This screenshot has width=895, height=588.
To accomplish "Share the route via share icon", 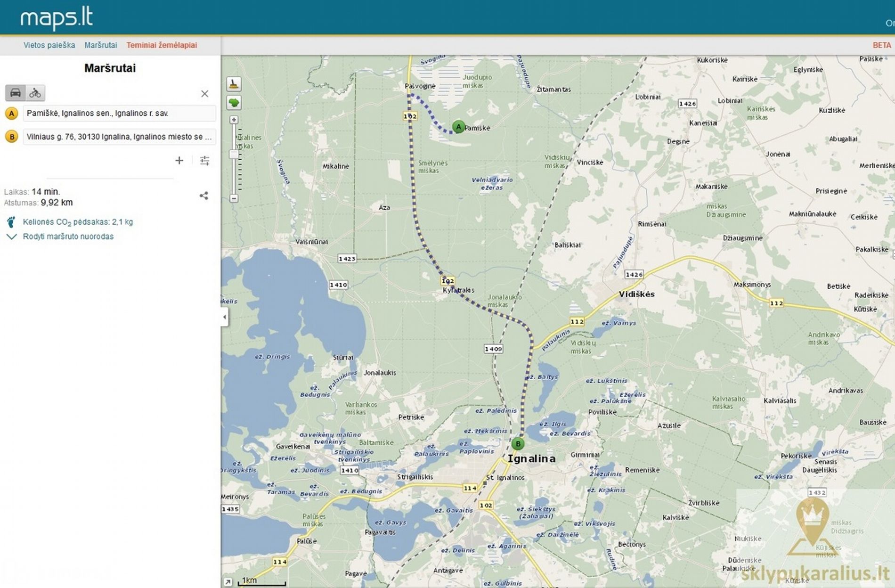I will [x=203, y=196].
